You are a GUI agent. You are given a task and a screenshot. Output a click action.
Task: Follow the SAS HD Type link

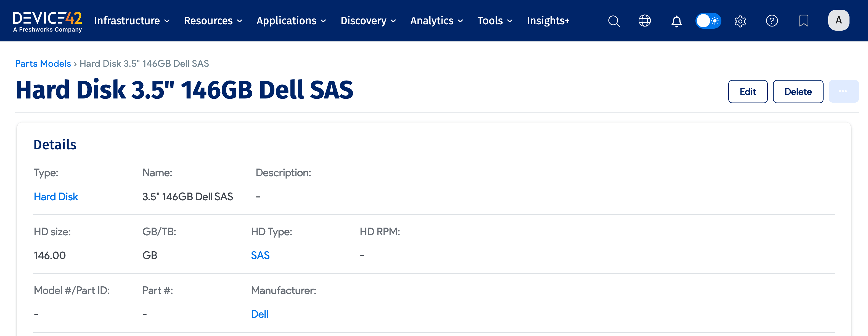(x=260, y=255)
